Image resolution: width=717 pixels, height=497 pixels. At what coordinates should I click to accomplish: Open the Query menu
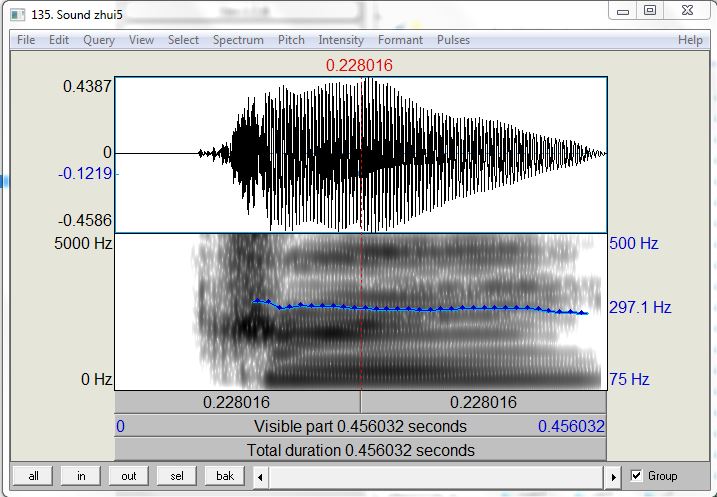[99, 40]
